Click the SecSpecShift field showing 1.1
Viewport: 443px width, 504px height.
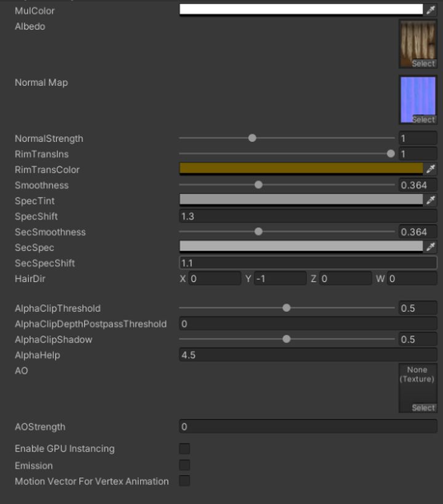coord(308,263)
